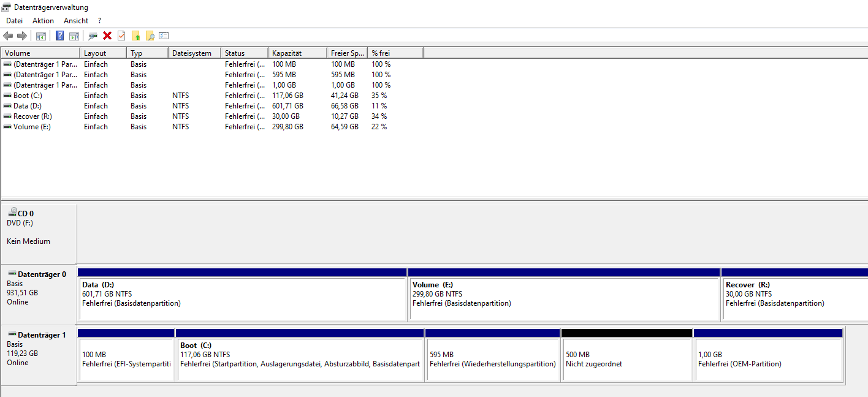Click the checklist settings toolbar icon
This screenshot has height=397, width=868.
click(164, 36)
